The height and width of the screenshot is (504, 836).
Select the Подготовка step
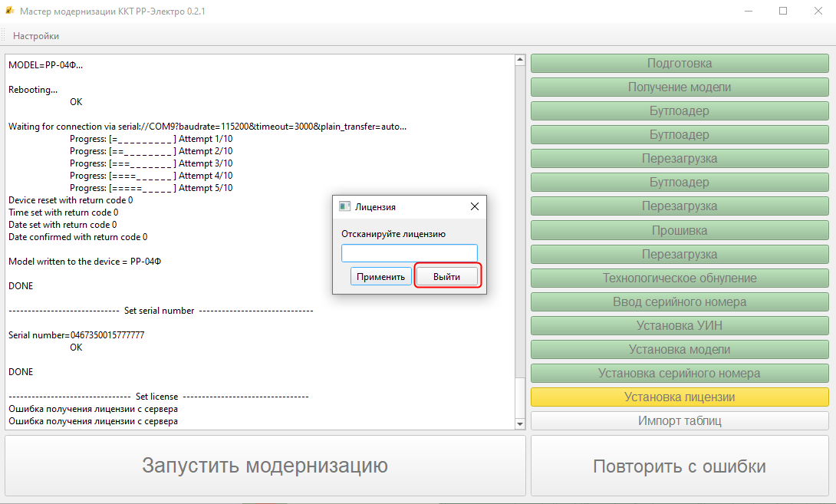click(x=679, y=64)
